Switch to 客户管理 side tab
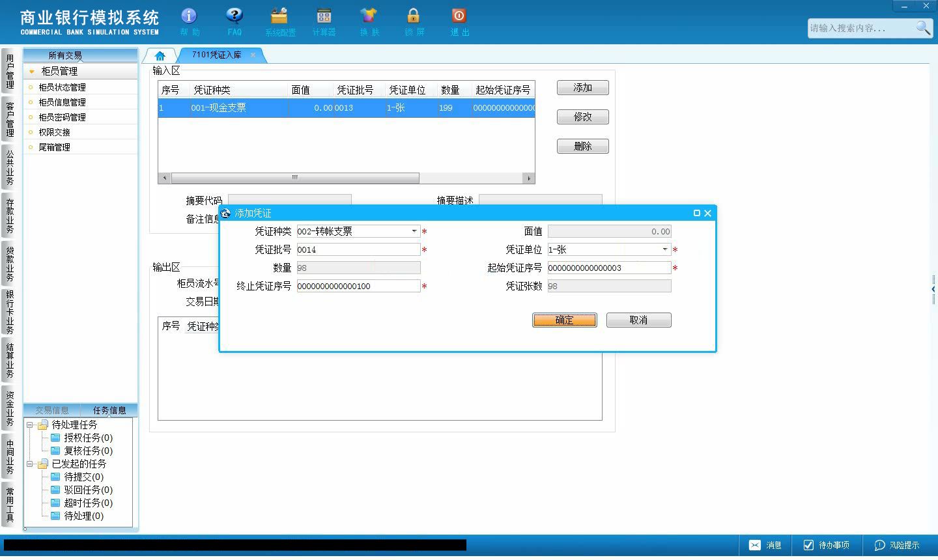938x560 pixels. tap(10, 119)
